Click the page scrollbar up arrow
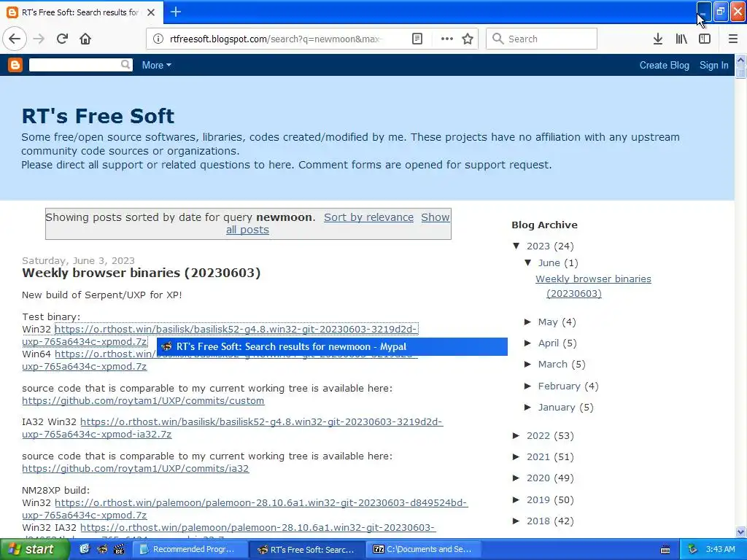Image resolution: width=747 pixels, height=560 pixels. pyautogui.click(x=741, y=60)
